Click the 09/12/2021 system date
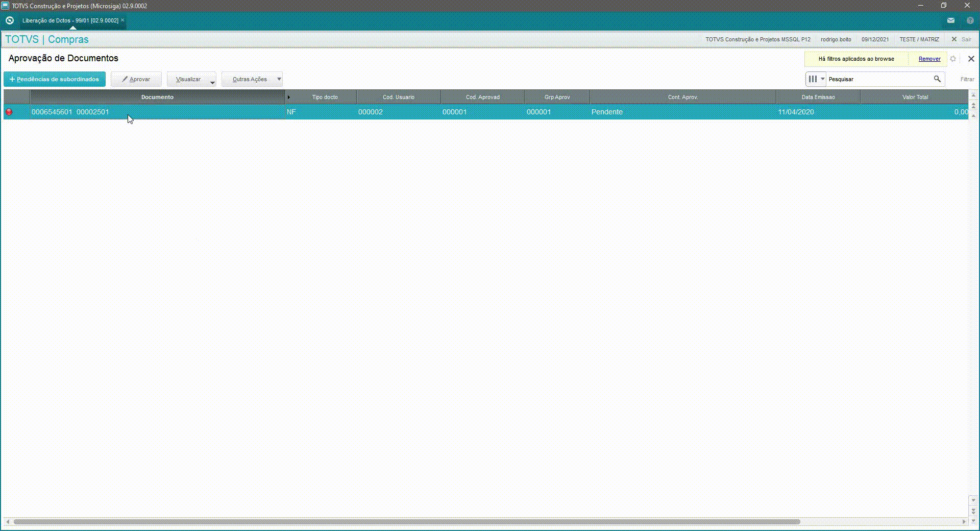980x531 pixels. coord(875,39)
